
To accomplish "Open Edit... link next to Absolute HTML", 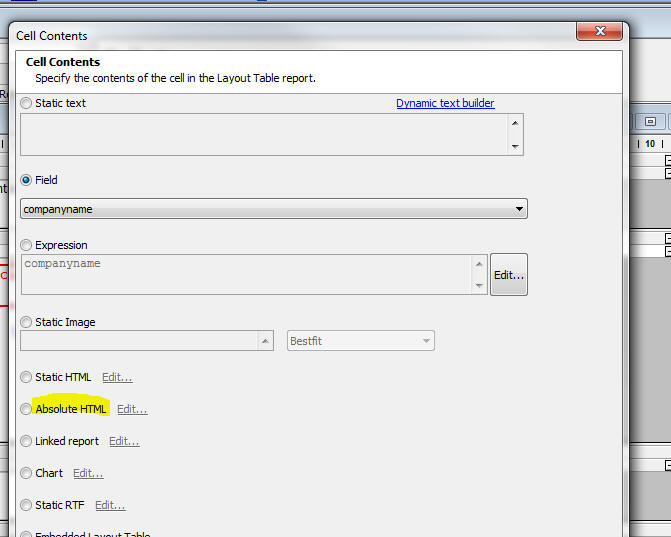I will [132, 409].
